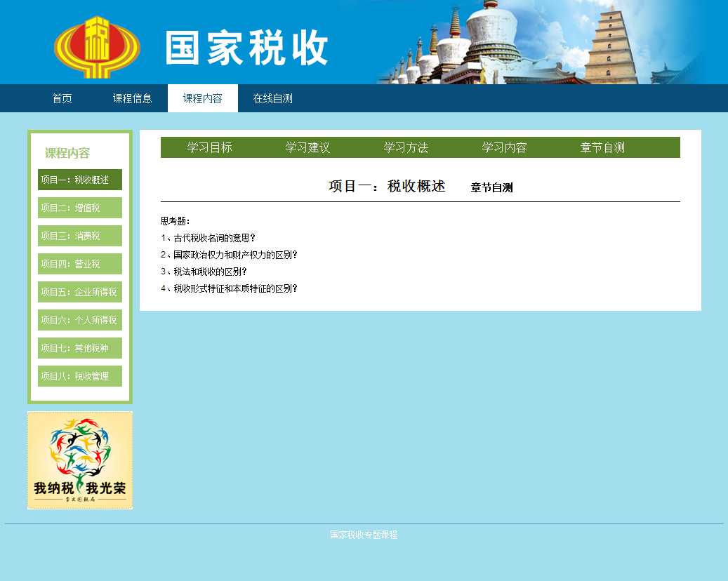728x581 pixels.
Task: Click 项目八：税收管理 in sidebar
Action: click(80, 376)
